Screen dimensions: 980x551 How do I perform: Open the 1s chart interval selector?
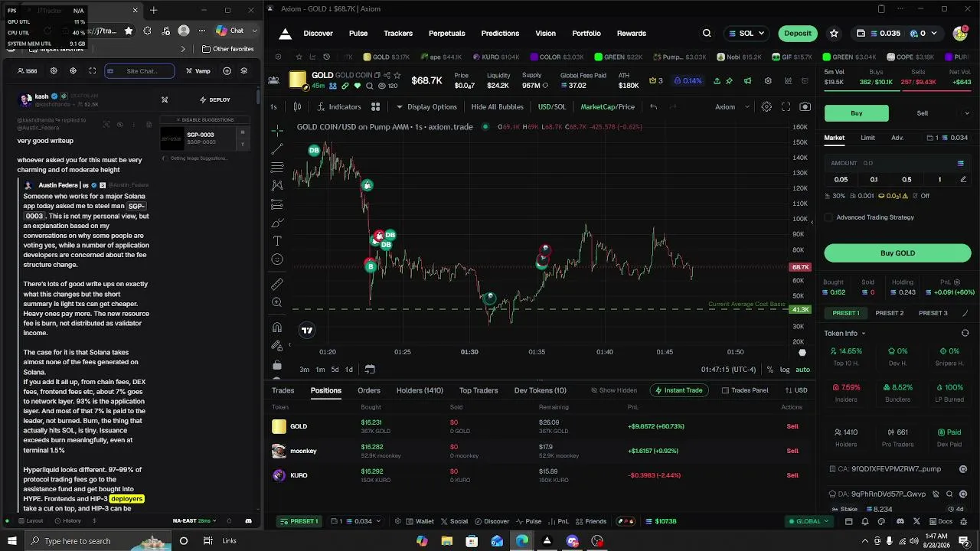coord(273,107)
